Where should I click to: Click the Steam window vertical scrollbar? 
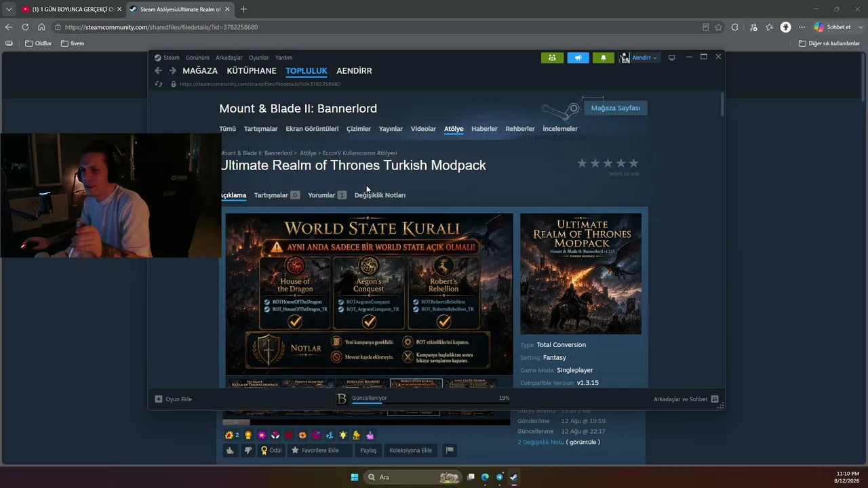[x=722, y=104]
